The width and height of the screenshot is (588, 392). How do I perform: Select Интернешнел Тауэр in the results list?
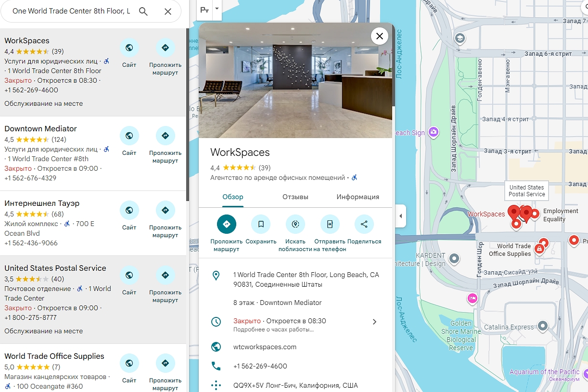coord(42,203)
